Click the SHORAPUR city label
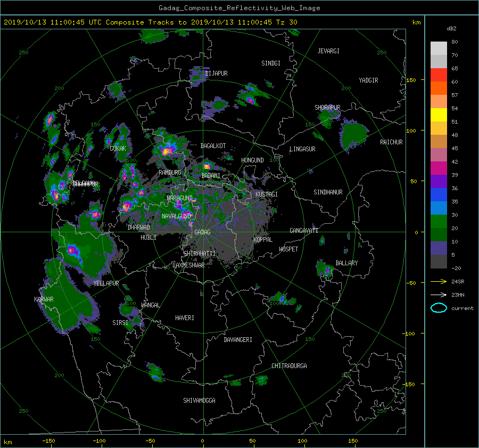The height and width of the screenshot is (448, 479). point(327,107)
